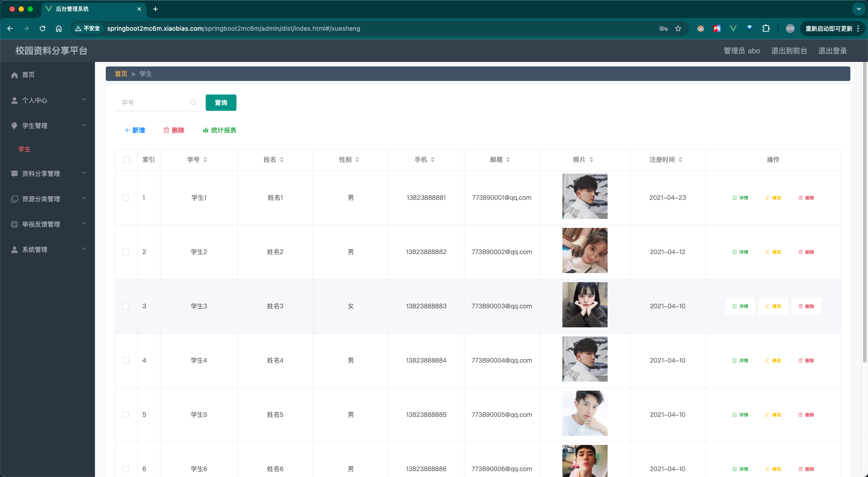
Task: Expand the 资料分享管理 sidebar menu
Action: [47, 174]
